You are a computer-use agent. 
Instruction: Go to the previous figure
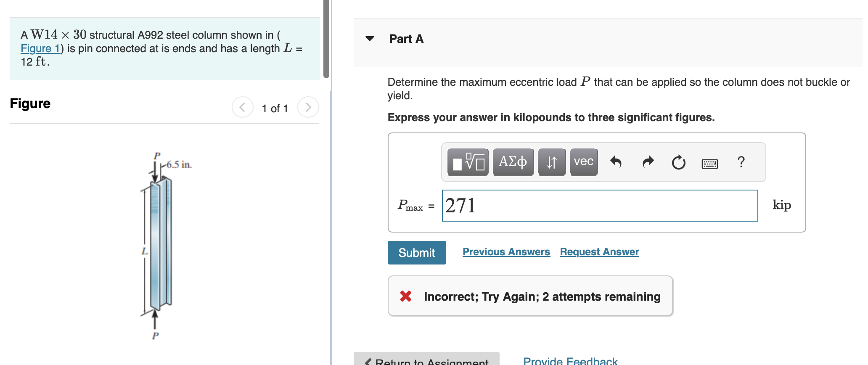coord(242,107)
